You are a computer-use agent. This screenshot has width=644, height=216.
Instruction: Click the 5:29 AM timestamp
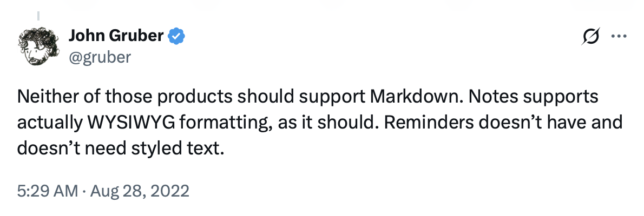pos(47,191)
